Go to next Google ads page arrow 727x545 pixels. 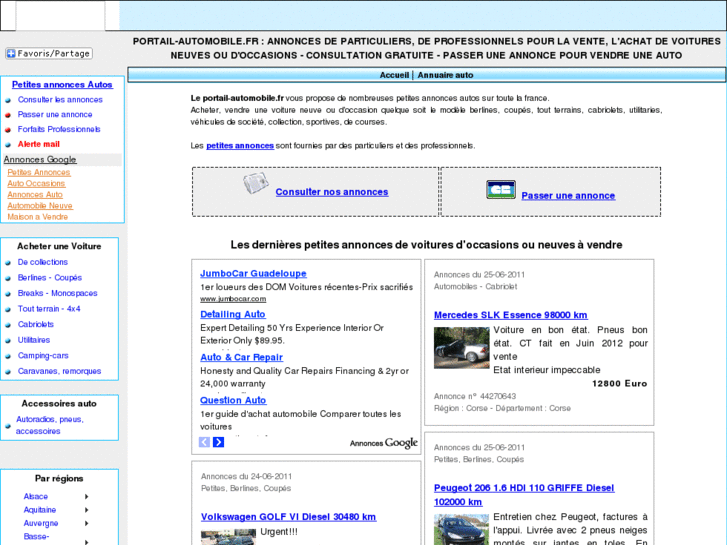click(x=218, y=442)
